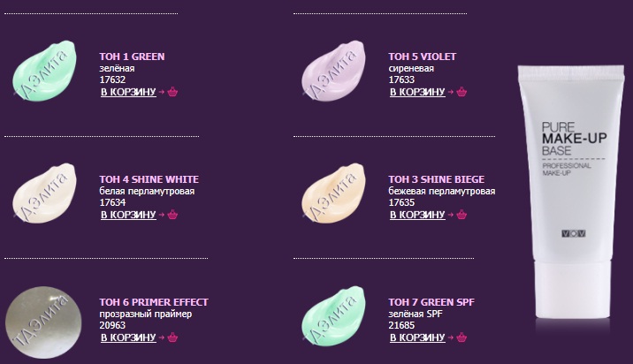Click basket icon for Тон 4 Shine White

[x=172, y=214]
